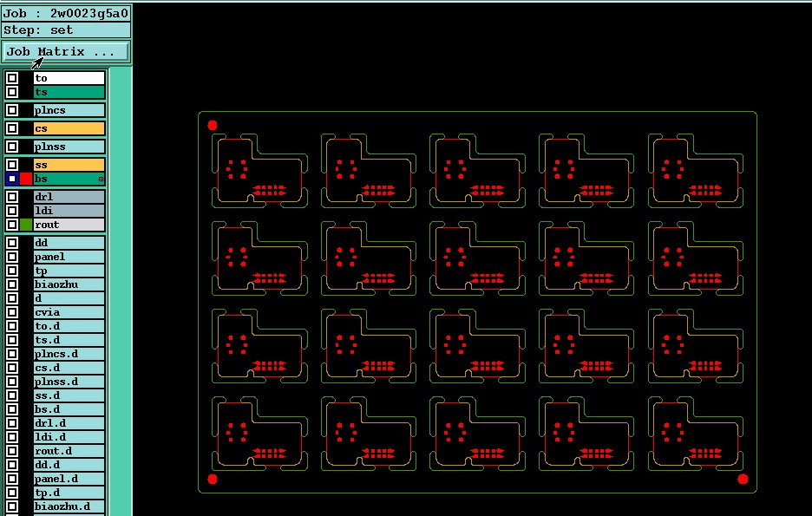Select the ts.d layer name

[69, 340]
